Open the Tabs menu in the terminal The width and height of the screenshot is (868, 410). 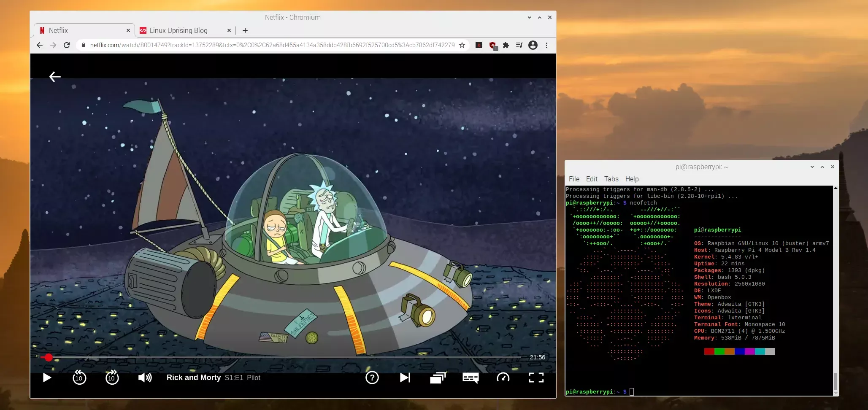pos(611,179)
